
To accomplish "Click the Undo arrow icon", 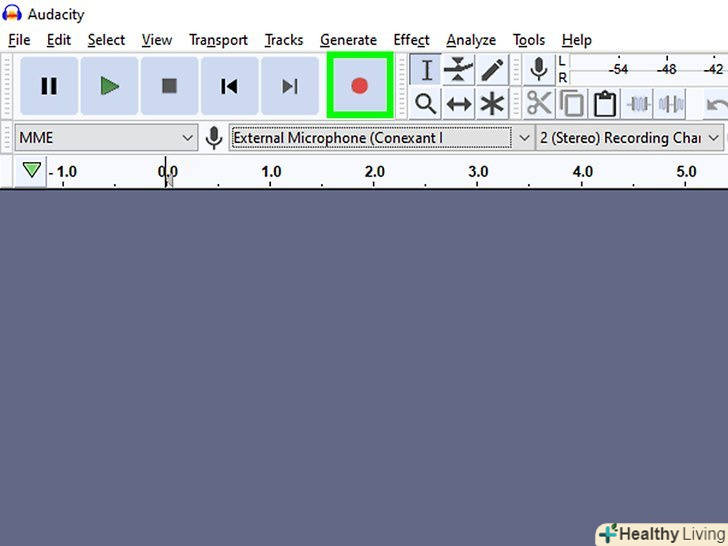I will pos(716,104).
